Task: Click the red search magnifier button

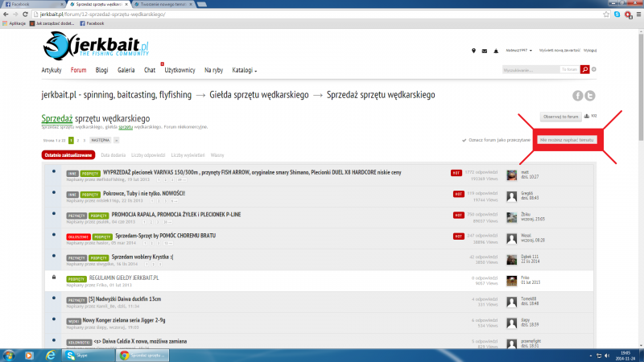Action: click(585, 70)
